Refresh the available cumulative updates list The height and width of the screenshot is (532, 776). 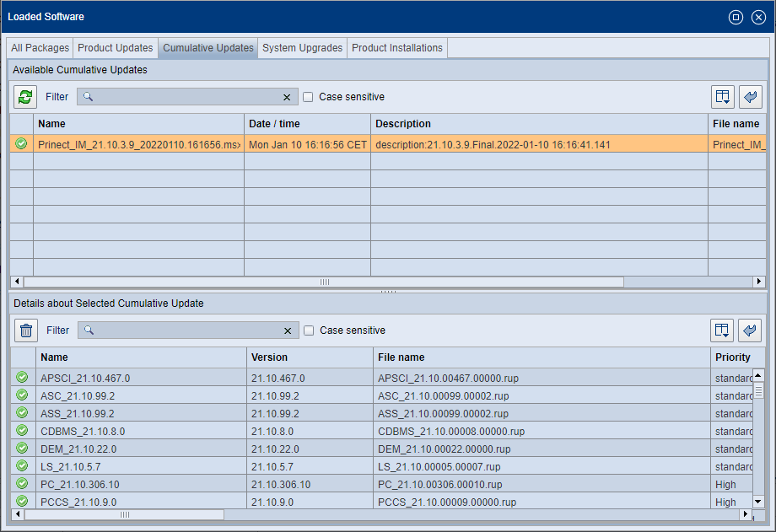[24, 96]
